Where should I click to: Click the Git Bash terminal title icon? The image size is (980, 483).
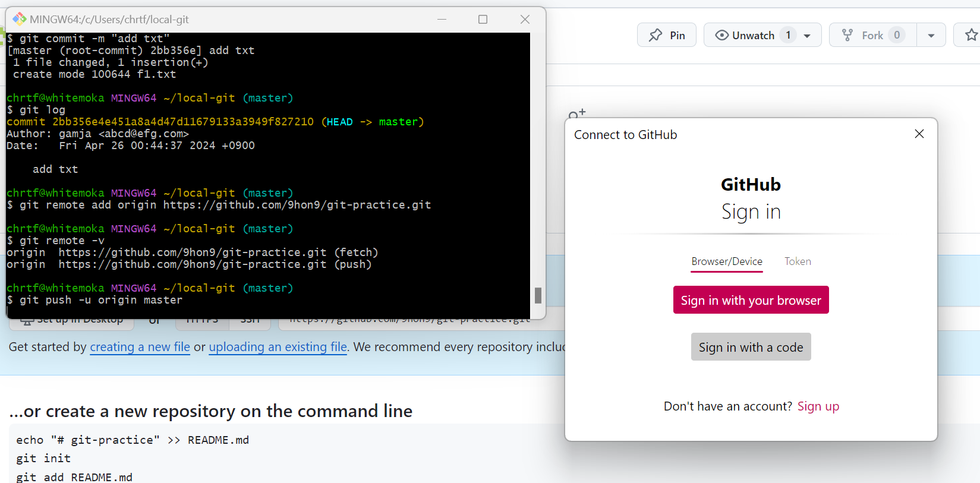coord(20,19)
